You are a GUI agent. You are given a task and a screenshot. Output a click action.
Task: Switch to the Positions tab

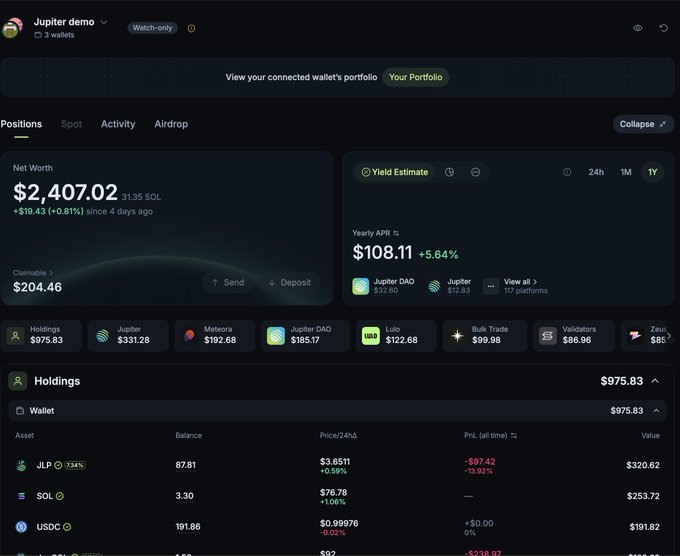21,124
